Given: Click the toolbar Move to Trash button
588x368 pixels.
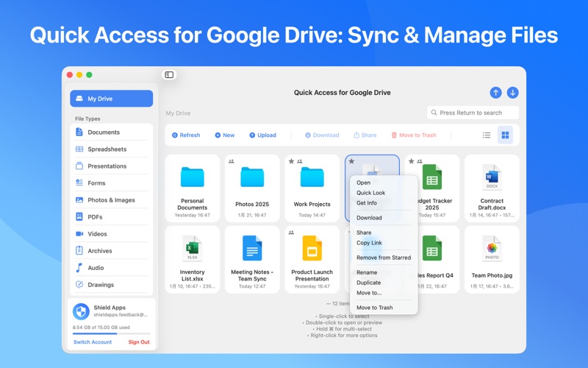Looking at the screenshot, I should pyautogui.click(x=414, y=135).
